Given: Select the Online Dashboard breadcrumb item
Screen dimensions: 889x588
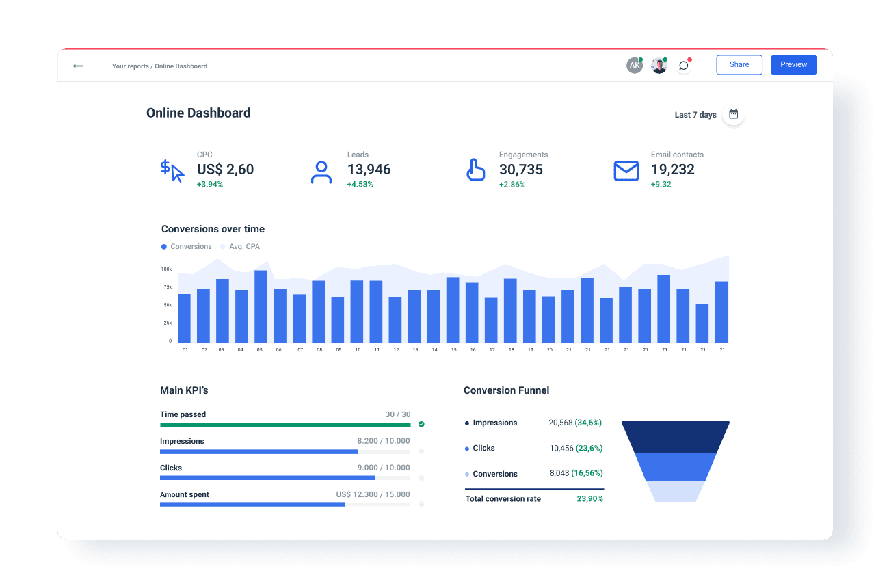Looking at the screenshot, I should point(182,66).
